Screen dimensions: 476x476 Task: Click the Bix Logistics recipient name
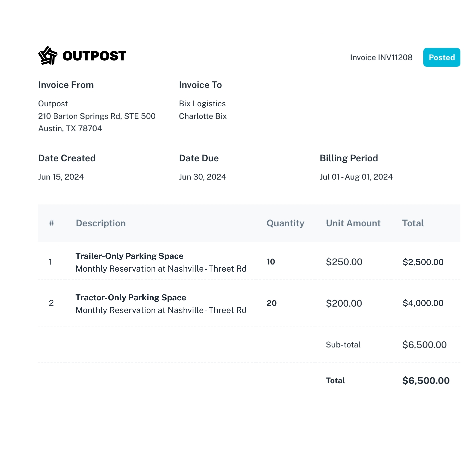coord(202,103)
